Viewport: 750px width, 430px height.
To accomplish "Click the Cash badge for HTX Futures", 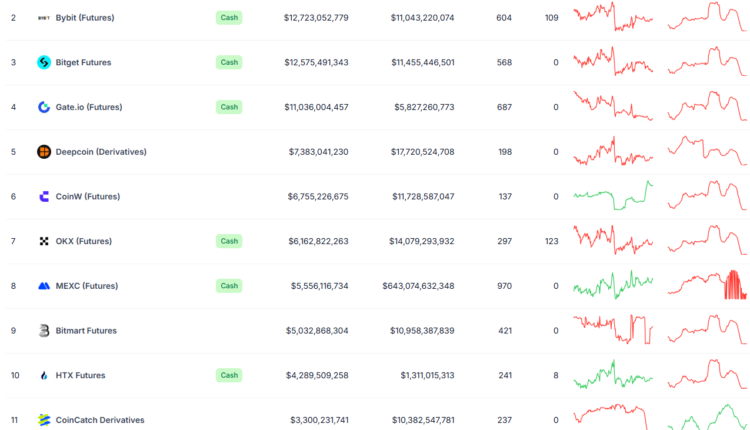I will (x=229, y=376).
